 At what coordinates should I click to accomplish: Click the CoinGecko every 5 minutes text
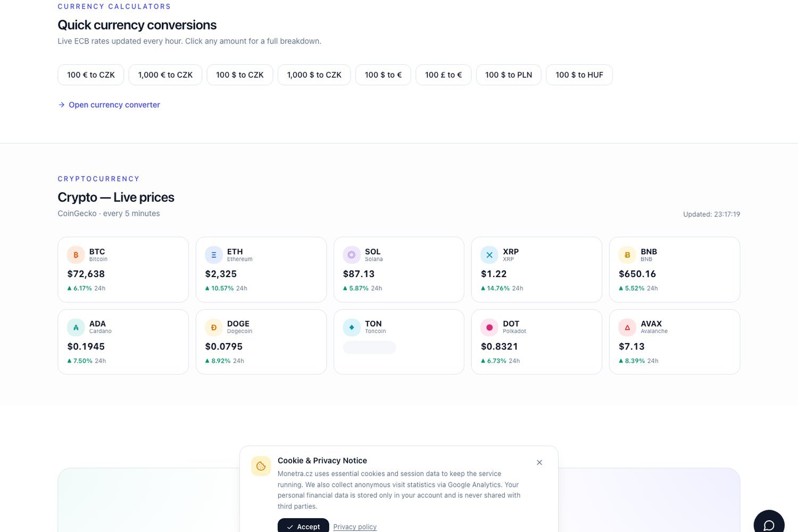109,213
